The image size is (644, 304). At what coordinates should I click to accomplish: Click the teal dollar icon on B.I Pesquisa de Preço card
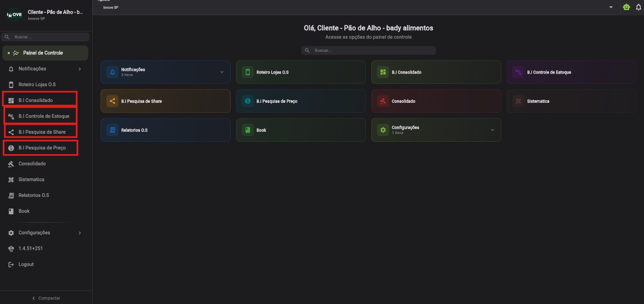click(x=248, y=101)
